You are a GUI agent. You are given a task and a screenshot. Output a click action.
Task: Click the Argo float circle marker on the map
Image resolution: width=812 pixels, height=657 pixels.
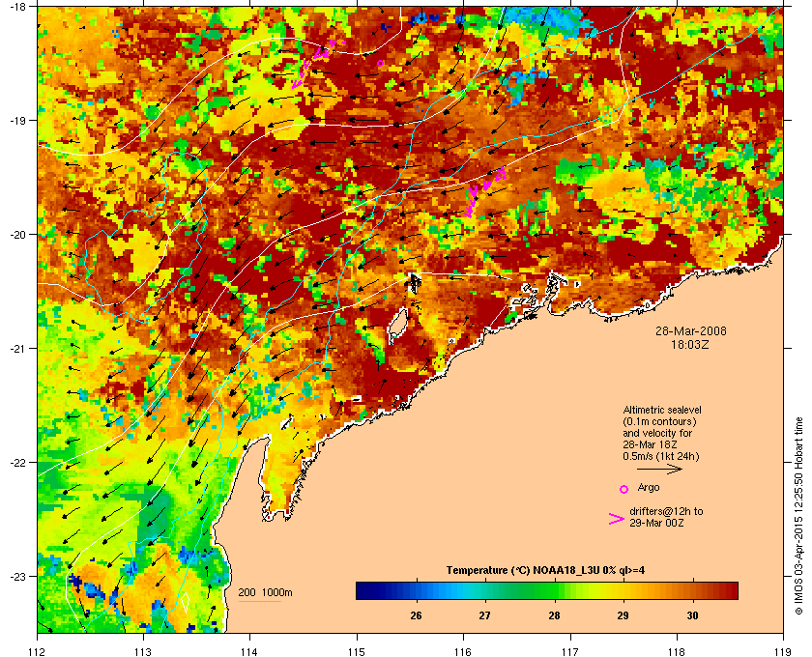pos(381,63)
